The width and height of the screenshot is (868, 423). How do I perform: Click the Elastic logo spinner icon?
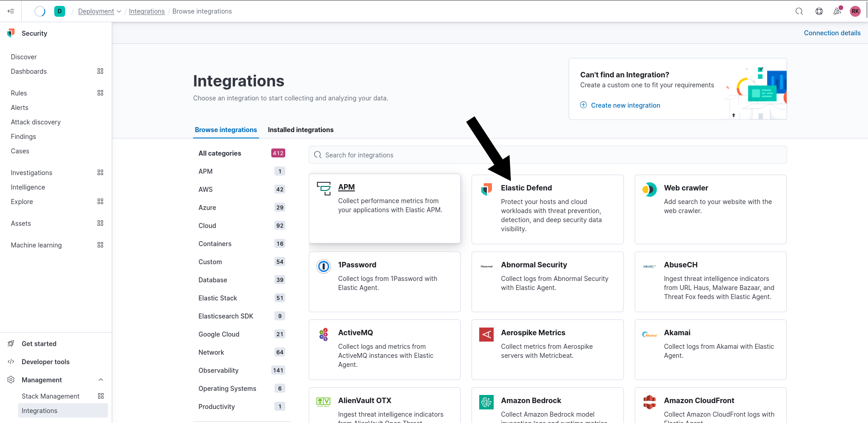pos(40,11)
